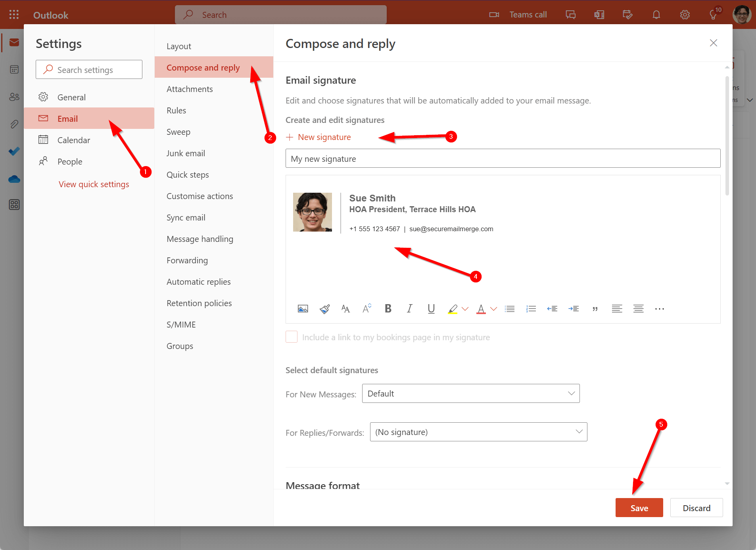Check 'Include a link to my bookings page'
This screenshot has height=550, width=756.
(x=291, y=337)
